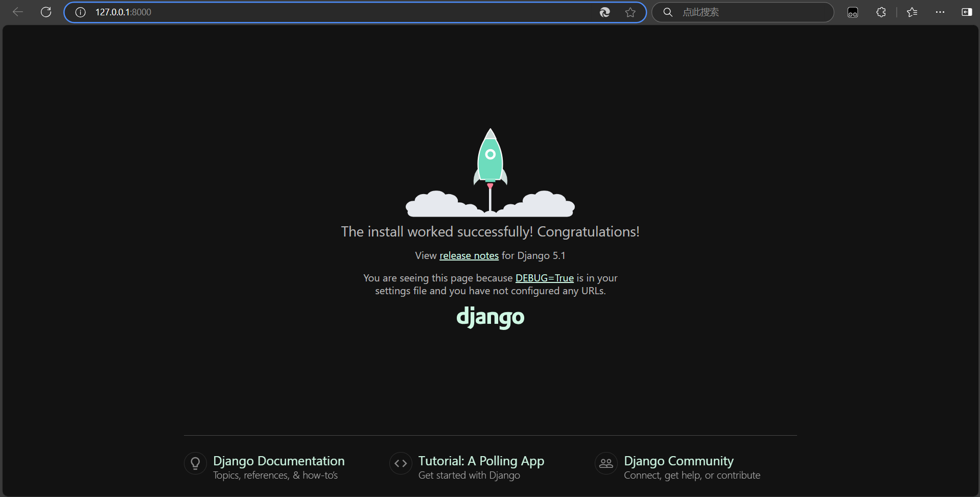This screenshot has height=497, width=980.
Task: Open Django Documentation link
Action: pyautogui.click(x=278, y=461)
